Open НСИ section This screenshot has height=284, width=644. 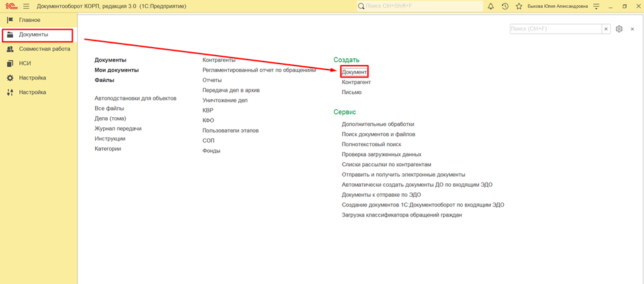click(38, 64)
